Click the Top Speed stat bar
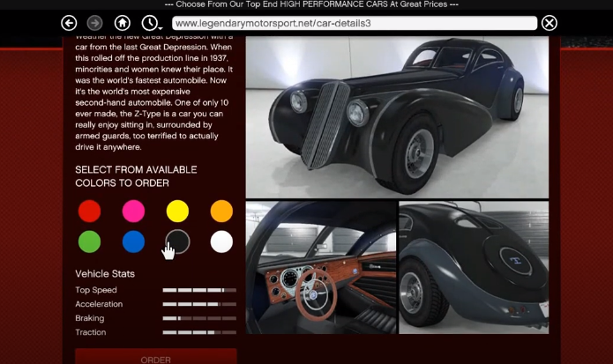Viewport: 613px width, 364px height. click(x=199, y=290)
